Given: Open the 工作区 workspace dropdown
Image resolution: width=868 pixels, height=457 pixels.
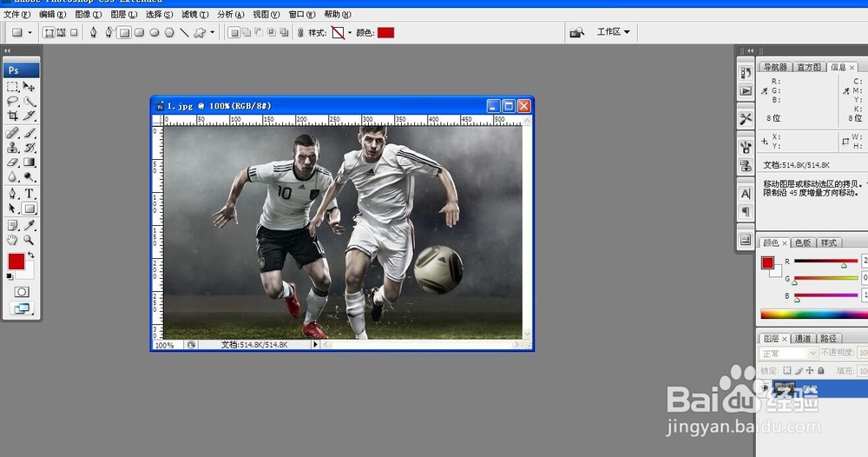Looking at the screenshot, I should coord(614,32).
